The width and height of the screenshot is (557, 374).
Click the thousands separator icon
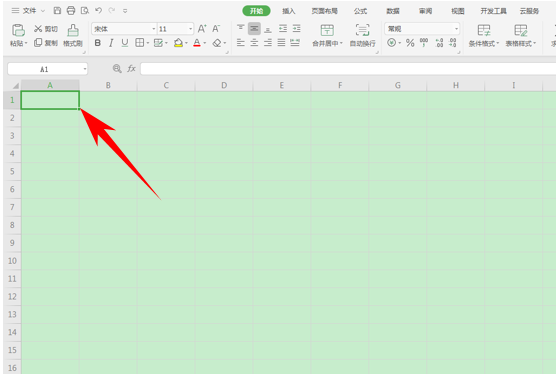424,43
